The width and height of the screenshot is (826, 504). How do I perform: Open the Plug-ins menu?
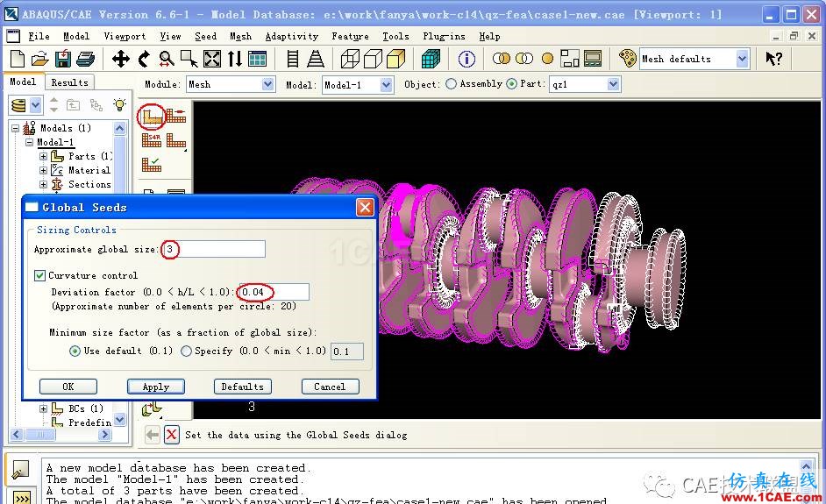point(444,36)
